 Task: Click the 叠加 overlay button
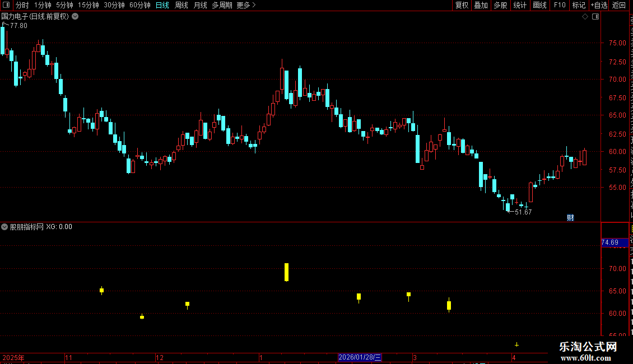tap(481, 5)
